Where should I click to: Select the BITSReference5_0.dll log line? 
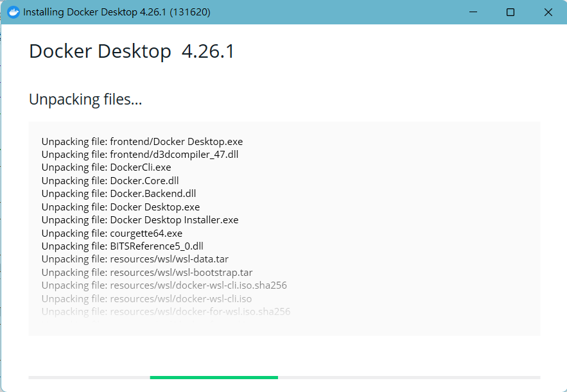(122, 246)
